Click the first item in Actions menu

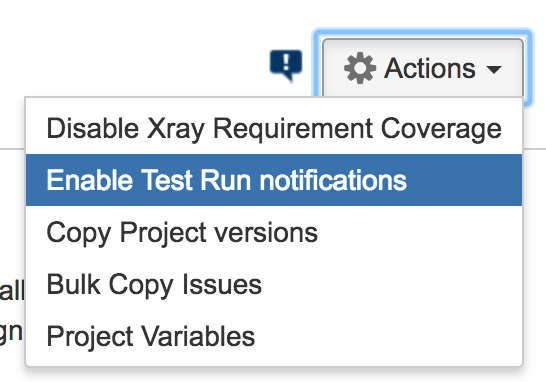274,128
